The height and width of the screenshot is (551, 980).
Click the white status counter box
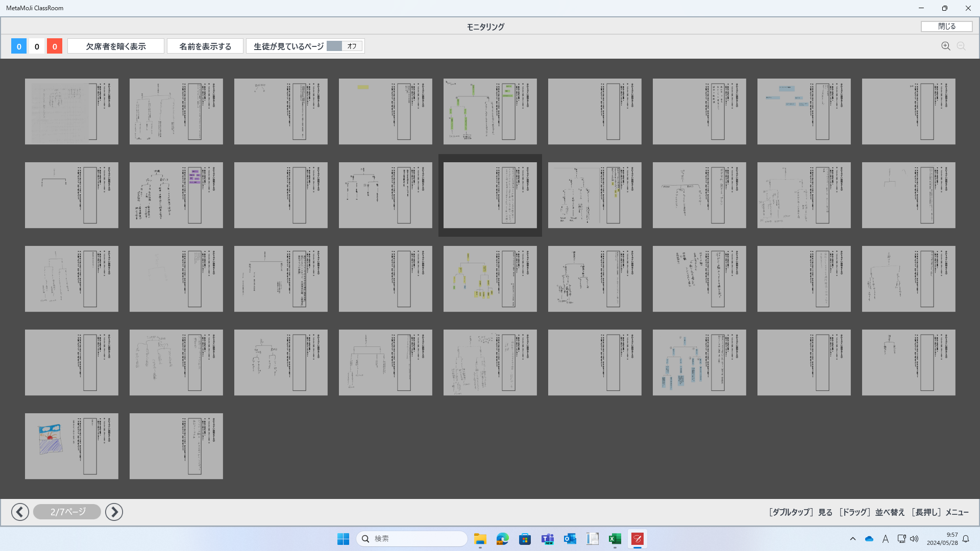[37, 46]
